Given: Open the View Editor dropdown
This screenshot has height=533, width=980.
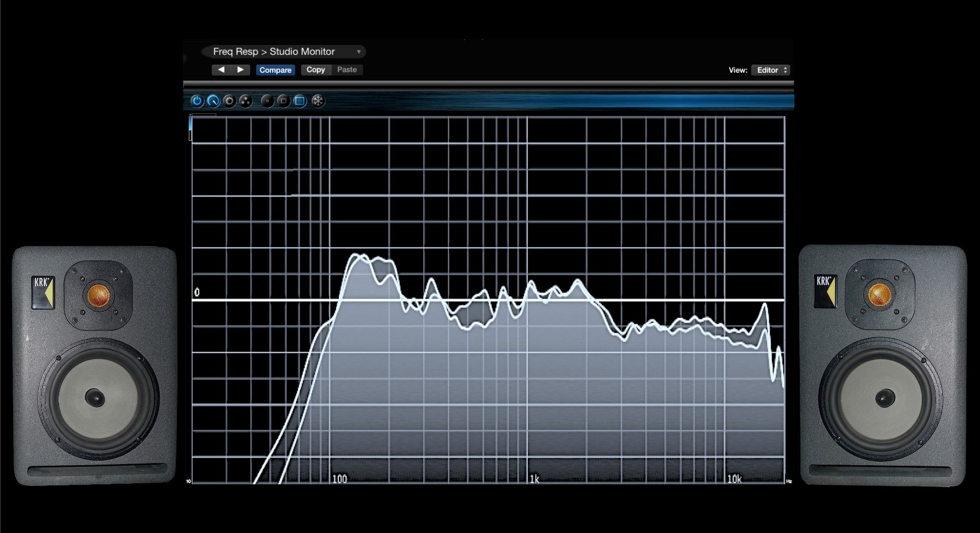Looking at the screenshot, I should coord(770,70).
